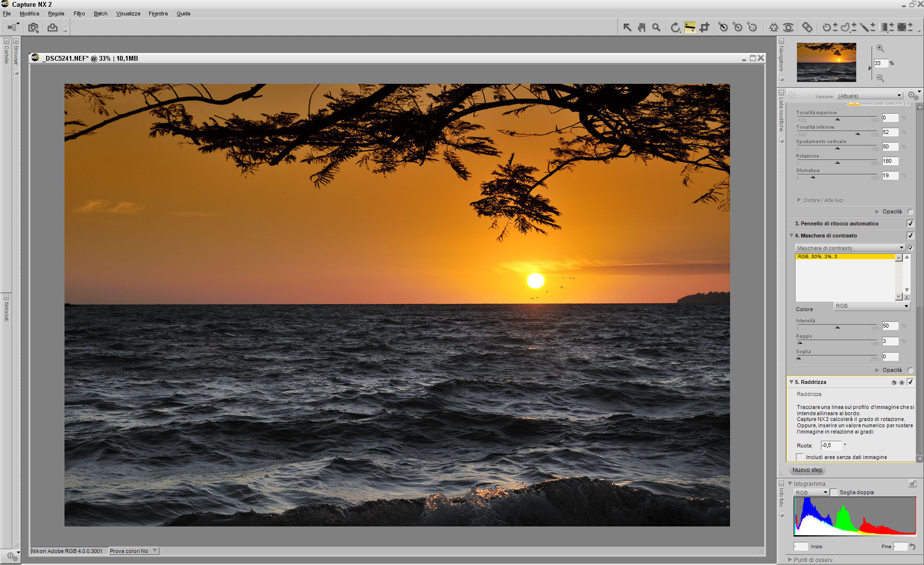Click the print/export icon in left toolbar
This screenshot has width=924, height=565.
[x=52, y=27]
